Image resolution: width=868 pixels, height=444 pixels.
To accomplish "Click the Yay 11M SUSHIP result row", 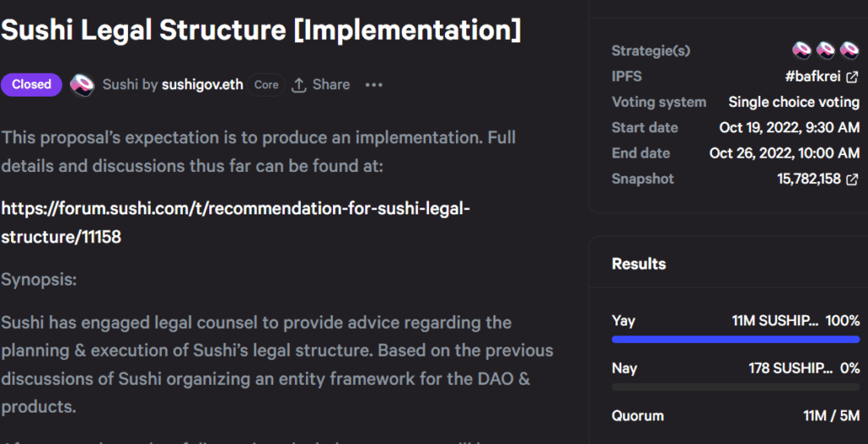I will click(736, 320).
